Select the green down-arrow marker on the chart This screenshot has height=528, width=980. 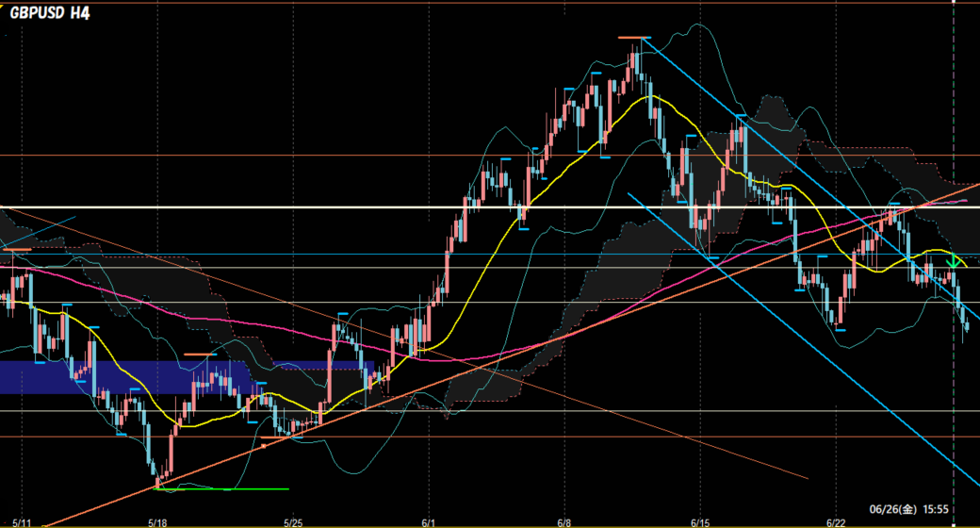click(x=953, y=259)
